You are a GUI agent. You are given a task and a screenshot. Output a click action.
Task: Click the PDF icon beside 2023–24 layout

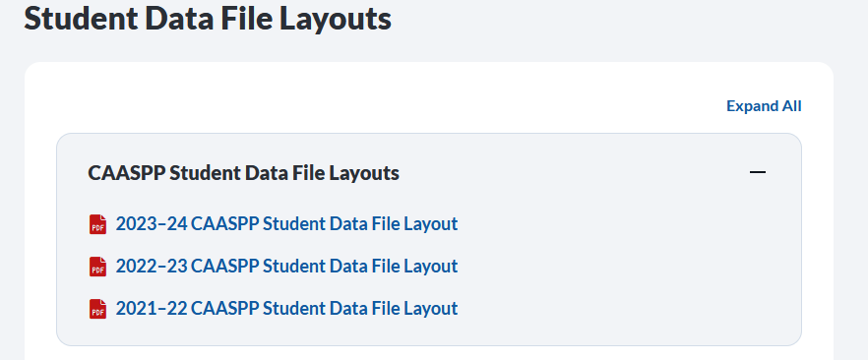point(98,224)
